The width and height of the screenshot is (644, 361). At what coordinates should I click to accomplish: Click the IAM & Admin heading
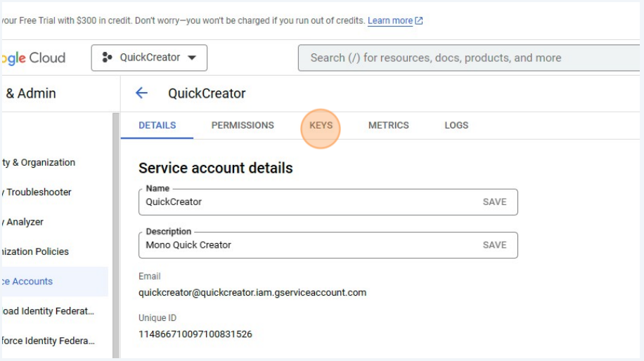[x=31, y=93]
